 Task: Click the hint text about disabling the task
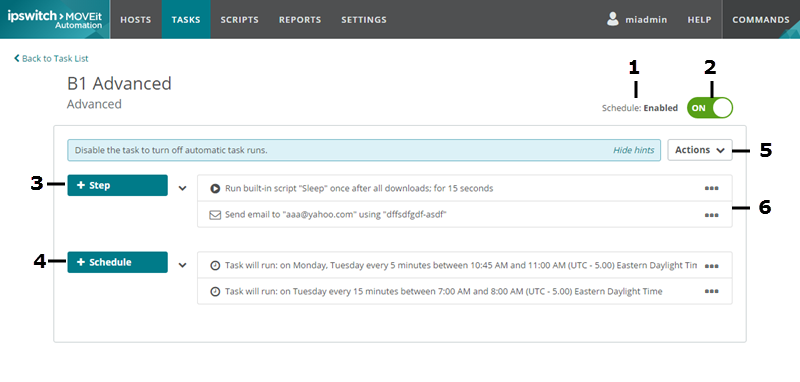[171, 150]
